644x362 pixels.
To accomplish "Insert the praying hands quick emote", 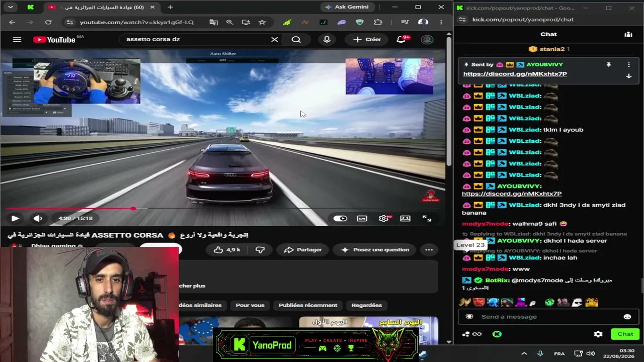I will pyautogui.click(x=464, y=302).
